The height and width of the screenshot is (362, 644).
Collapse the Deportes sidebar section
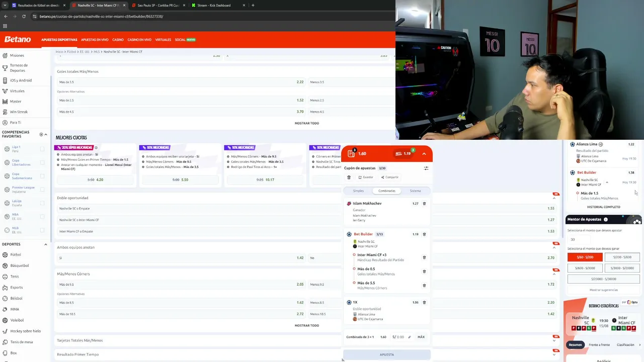46,244
